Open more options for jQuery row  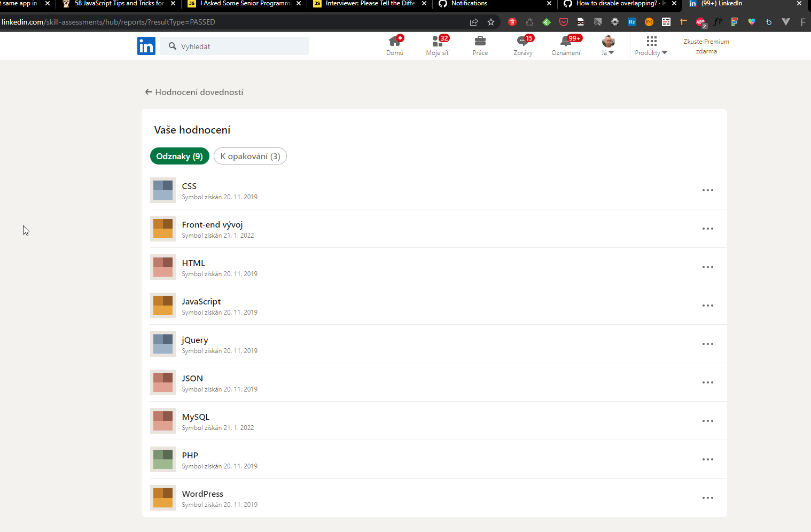[x=708, y=344]
